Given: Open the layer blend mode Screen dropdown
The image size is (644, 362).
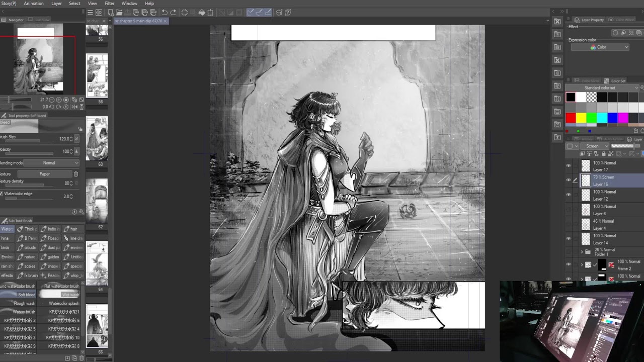Looking at the screenshot, I should [x=596, y=146].
